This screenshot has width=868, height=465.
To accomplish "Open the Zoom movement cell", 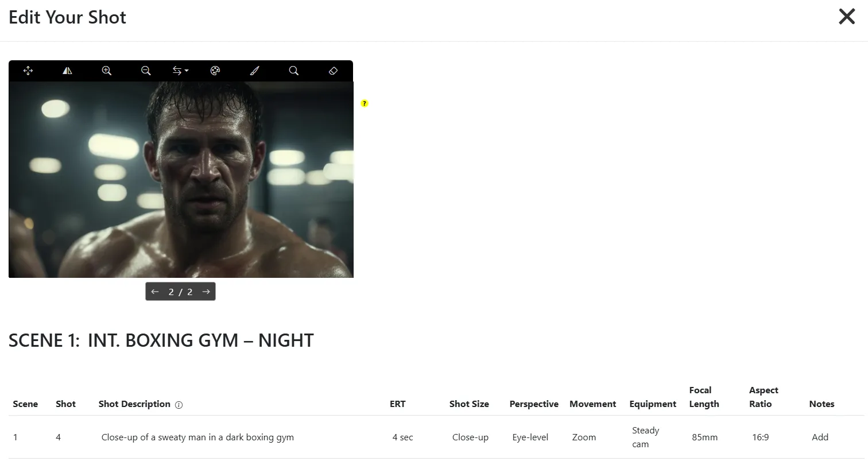I will click(584, 437).
